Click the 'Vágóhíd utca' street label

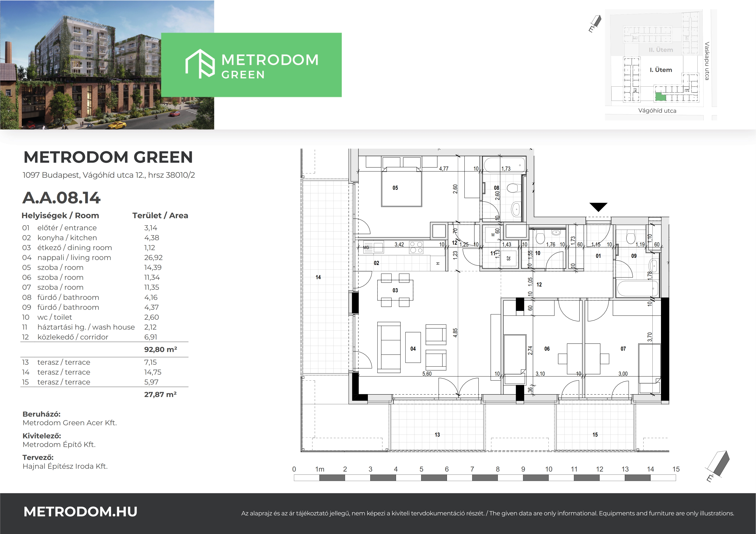pos(657,111)
